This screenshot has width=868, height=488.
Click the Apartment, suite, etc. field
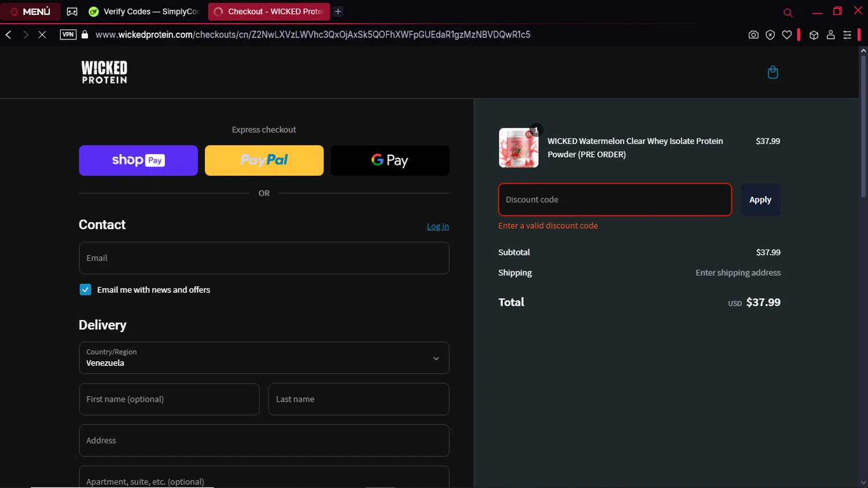coord(264,478)
